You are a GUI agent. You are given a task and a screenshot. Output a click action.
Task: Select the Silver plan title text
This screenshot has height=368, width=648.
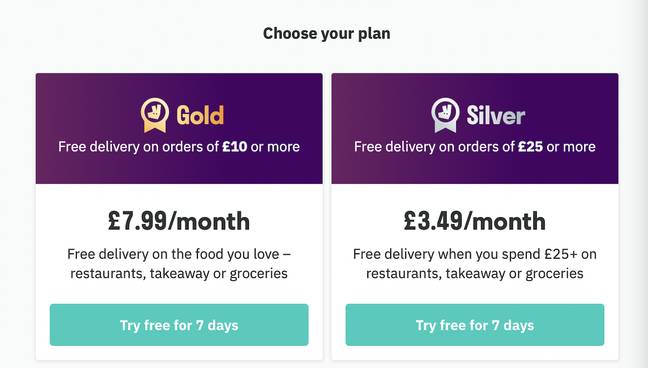pos(496,115)
